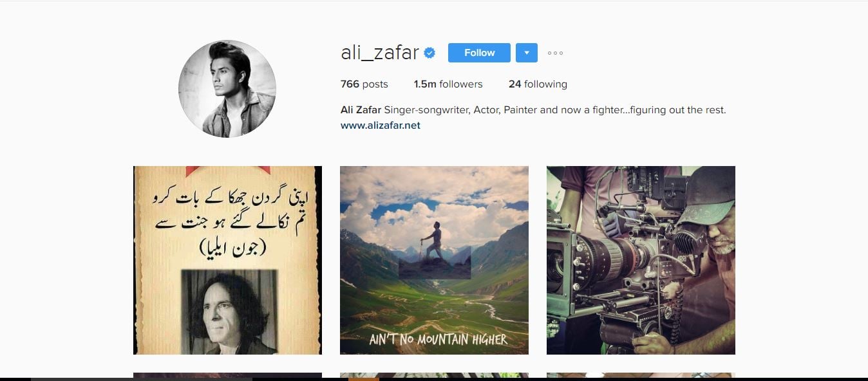Open the film camera rig post

tap(641, 260)
